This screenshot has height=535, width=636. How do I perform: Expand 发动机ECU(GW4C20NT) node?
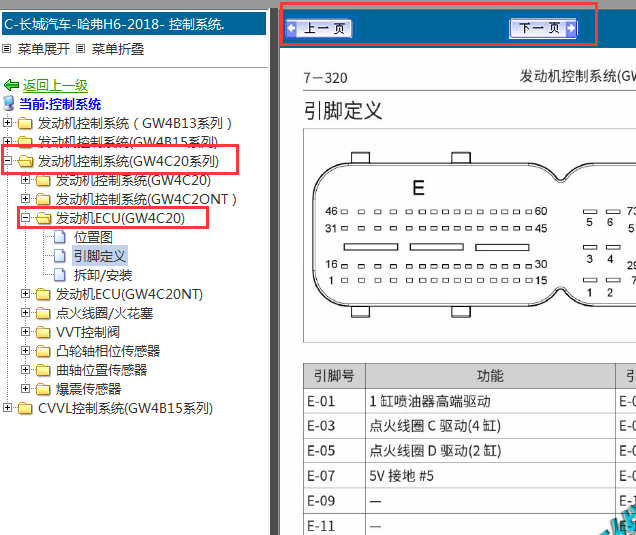[25, 293]
